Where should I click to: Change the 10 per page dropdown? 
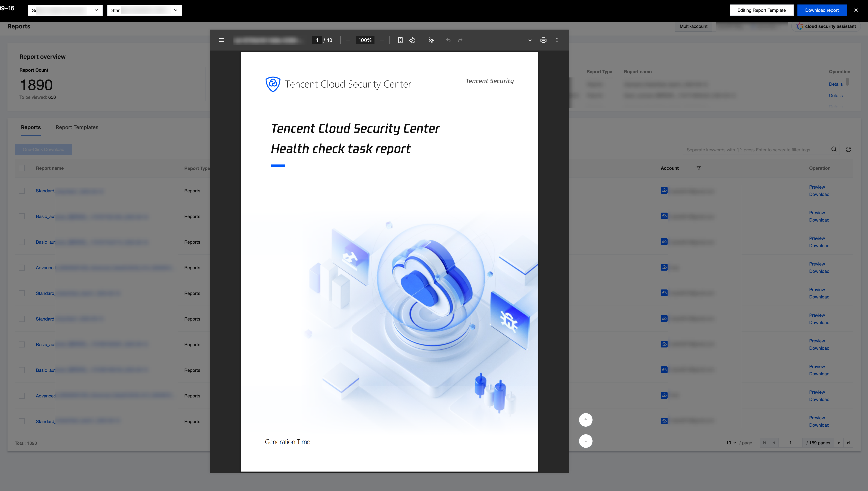click(731, 443)
